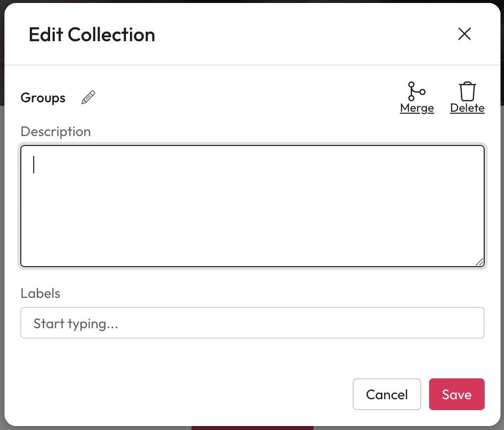Image resolution: width=504 pixels, height=430 pixels.
Task: Close the Edit Collection dialog with X
Action: [x=464, y=34]
